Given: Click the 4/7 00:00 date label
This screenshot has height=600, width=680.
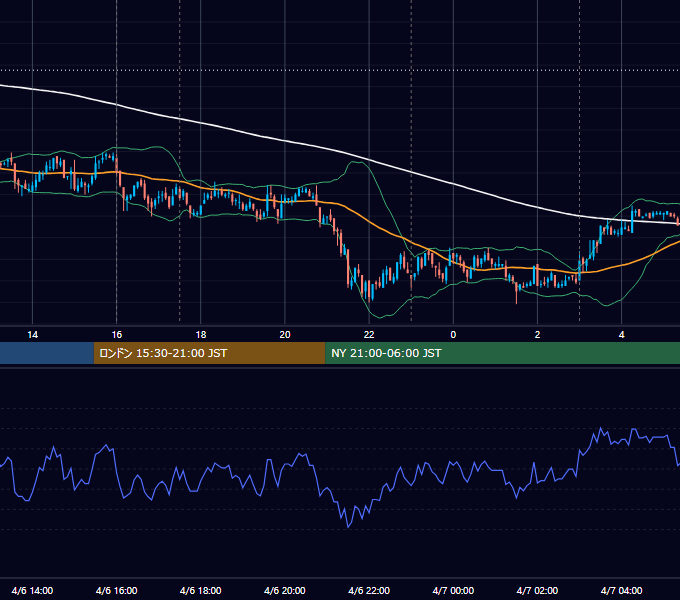Looking at the screenshot, I should point(453,590).
